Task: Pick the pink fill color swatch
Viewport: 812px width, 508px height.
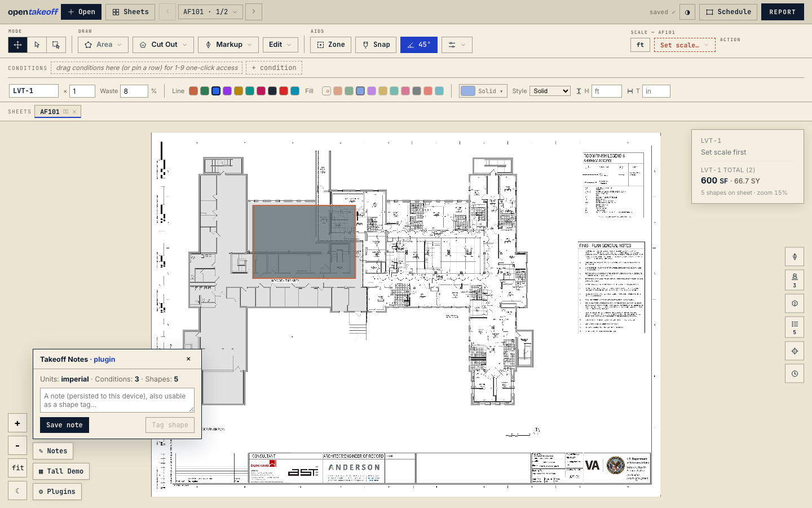Action: click(405, 91)
